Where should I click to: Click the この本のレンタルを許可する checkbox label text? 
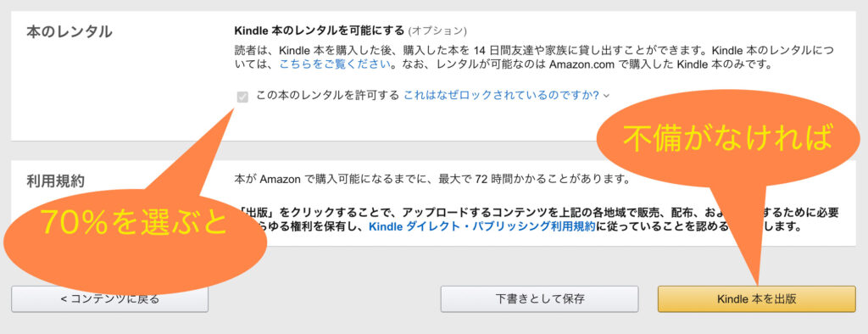pyautogui.click(x=327, y=95)
